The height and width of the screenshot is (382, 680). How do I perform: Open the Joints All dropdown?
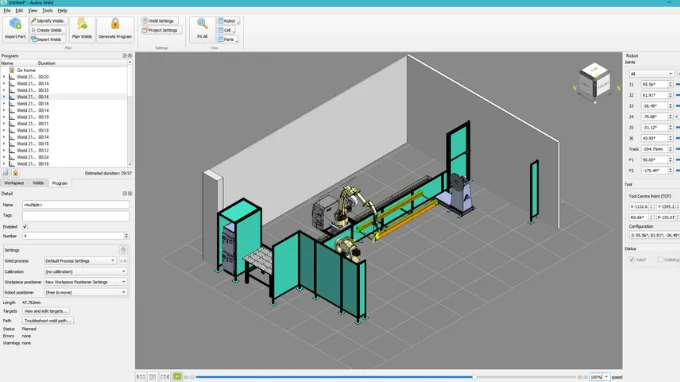[x=652, y=74]
